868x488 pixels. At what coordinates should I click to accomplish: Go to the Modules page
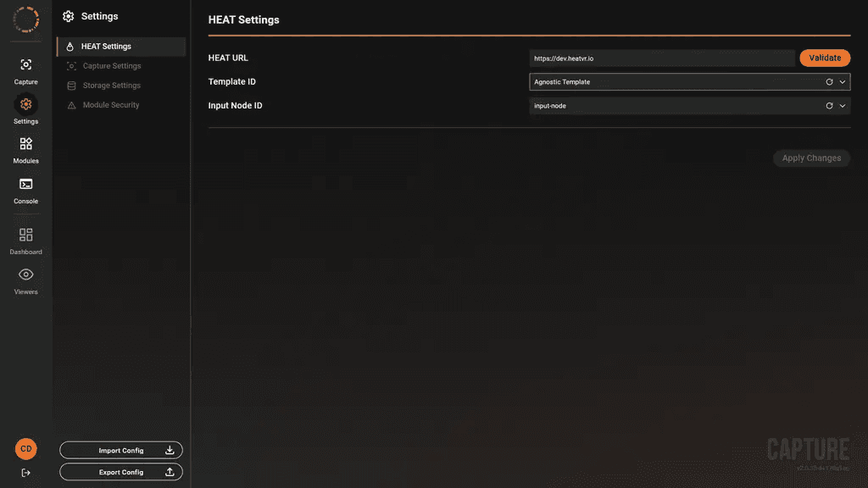click(x=25, y=151)
